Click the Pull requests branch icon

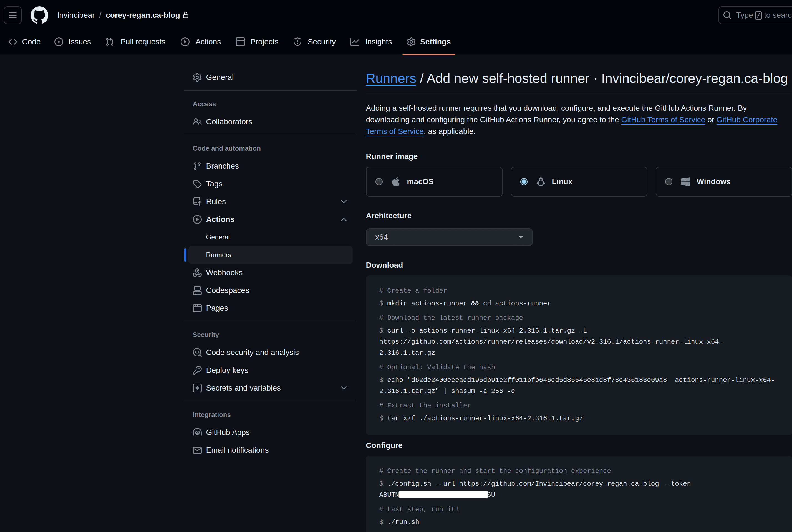(x=110, y=42)
